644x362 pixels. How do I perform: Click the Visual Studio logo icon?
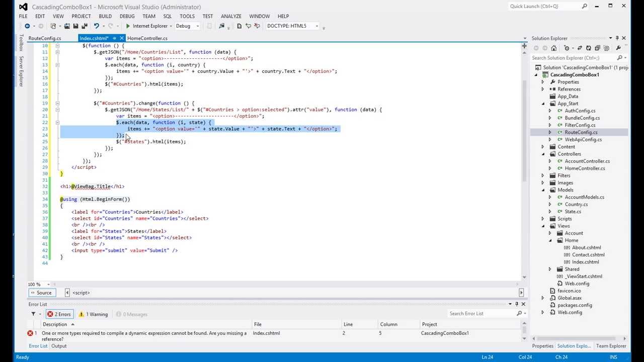point(23,7)
